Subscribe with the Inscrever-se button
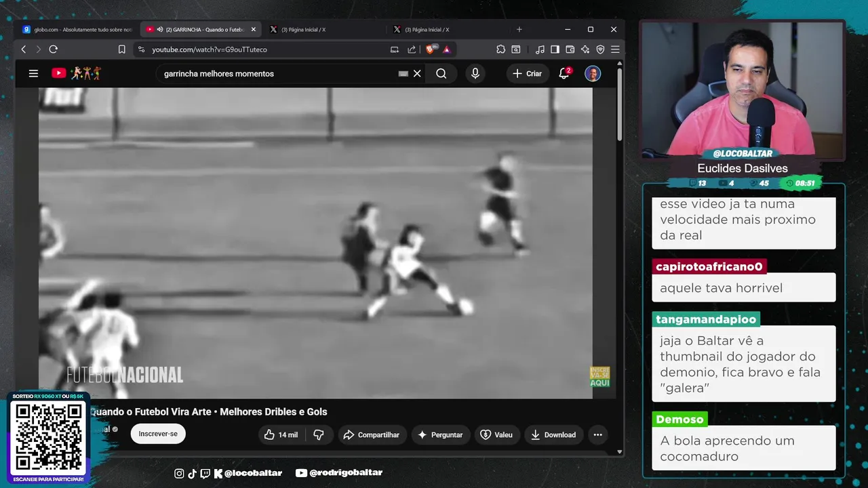This screenshot has height=488, width=868. coord(158,434)
